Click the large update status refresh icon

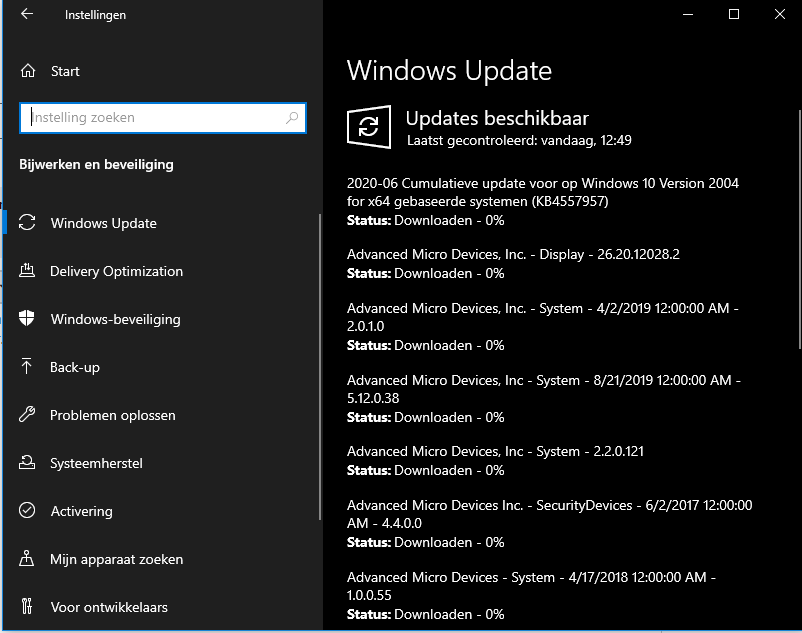[x=369, y=127]
